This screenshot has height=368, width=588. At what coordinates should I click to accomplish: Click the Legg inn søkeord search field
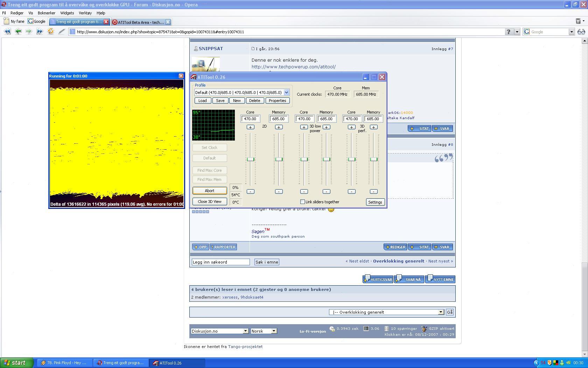(x=220, y=262)
